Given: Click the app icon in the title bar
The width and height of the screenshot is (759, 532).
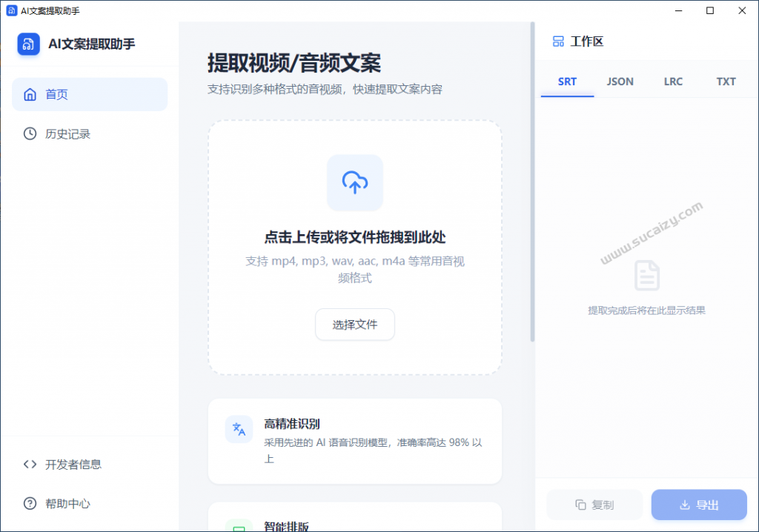Looking at the screenshot, I should click(12, 10).
